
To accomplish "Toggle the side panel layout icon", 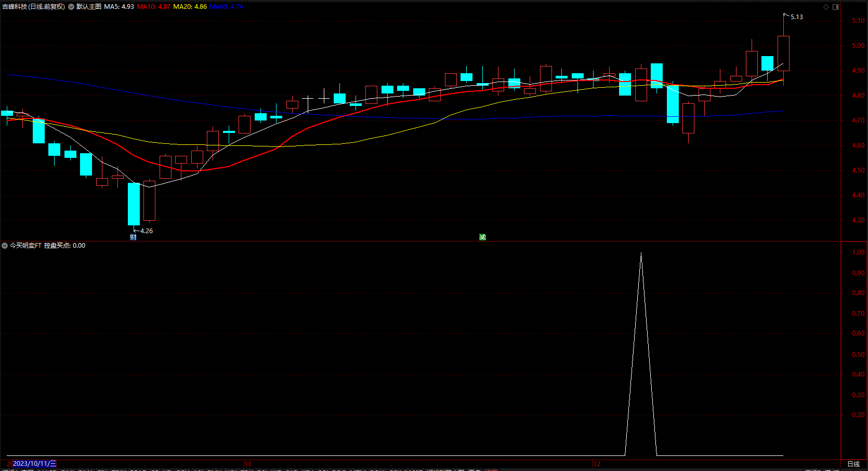I will click(x=836, y=7).
